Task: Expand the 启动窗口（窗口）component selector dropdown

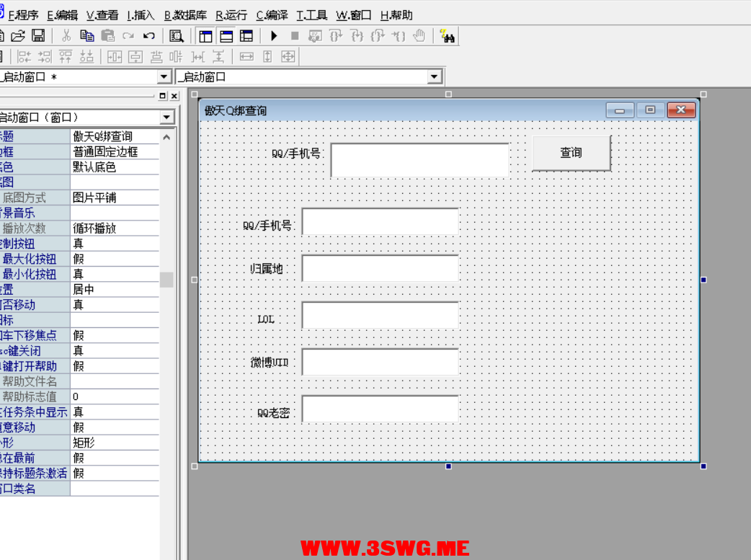Action: click(x=166, y=117)
